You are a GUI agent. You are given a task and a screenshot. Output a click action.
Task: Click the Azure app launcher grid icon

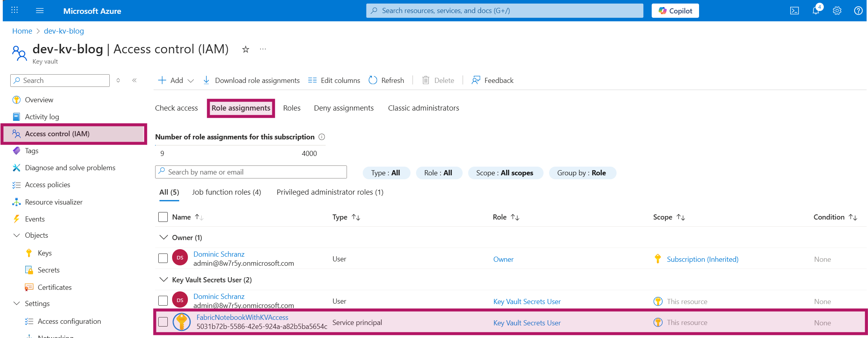pos(15,11)
